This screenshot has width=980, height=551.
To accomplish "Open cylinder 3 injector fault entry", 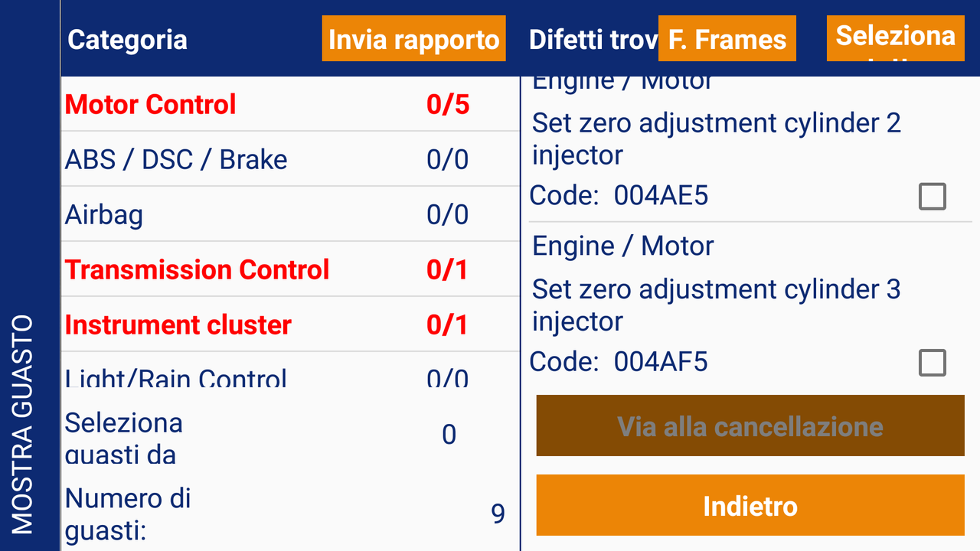I will 716,305.
